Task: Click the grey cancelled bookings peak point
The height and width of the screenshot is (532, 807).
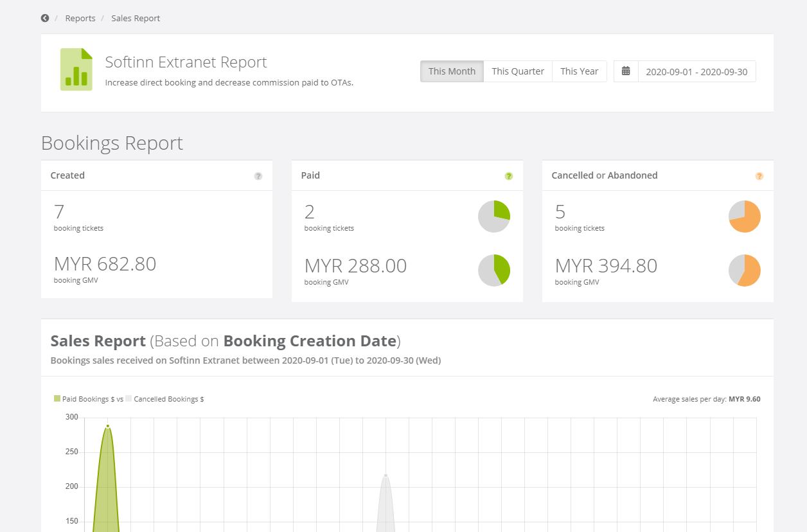Action: pyautogui.click(x=386, y=475)
